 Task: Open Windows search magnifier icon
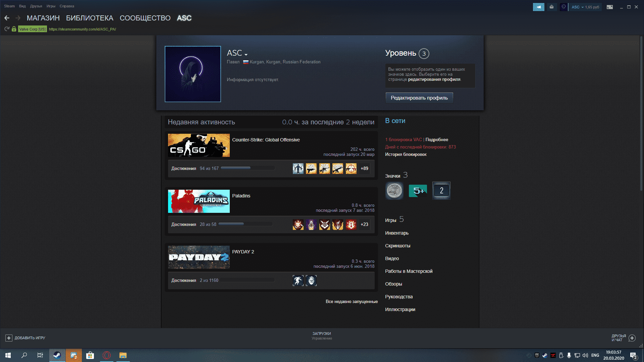coord(24,355)
